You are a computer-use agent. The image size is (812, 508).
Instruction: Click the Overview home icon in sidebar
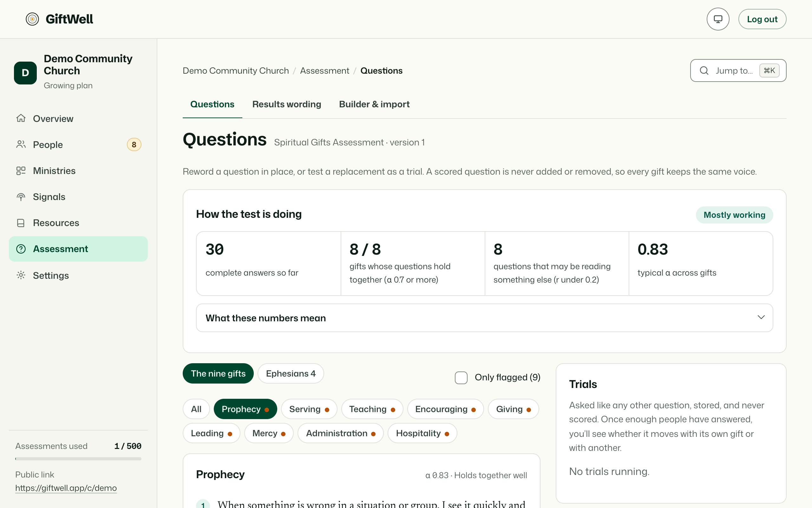tap(21, 118)
